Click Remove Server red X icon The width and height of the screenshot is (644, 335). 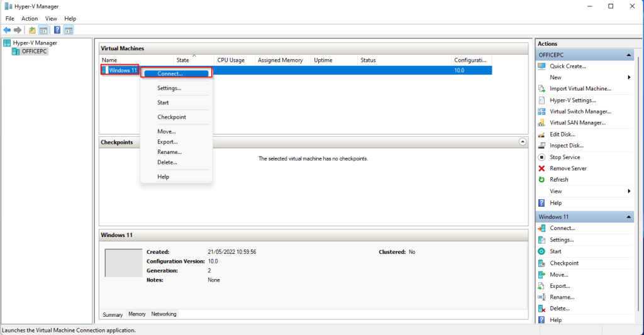coord(541,168)
